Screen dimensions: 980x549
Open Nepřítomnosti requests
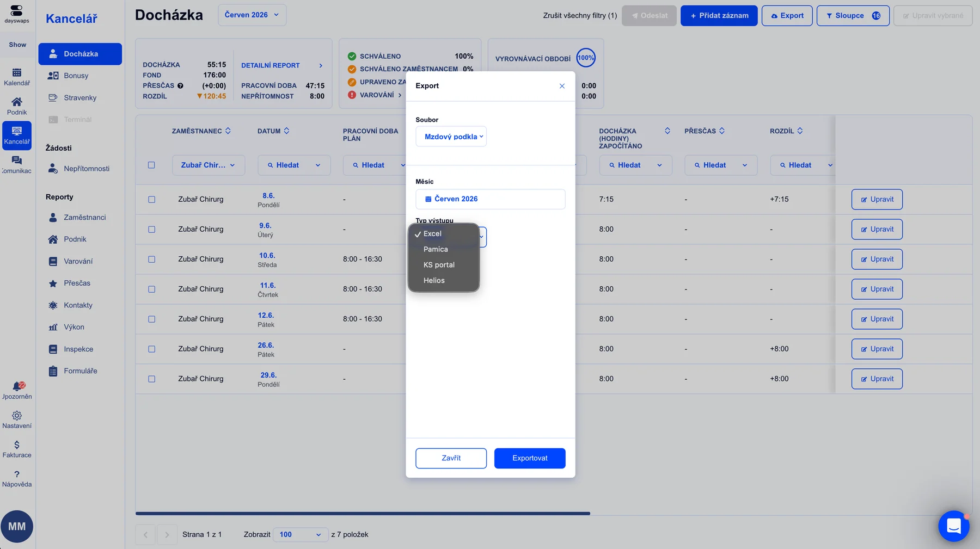80,169
